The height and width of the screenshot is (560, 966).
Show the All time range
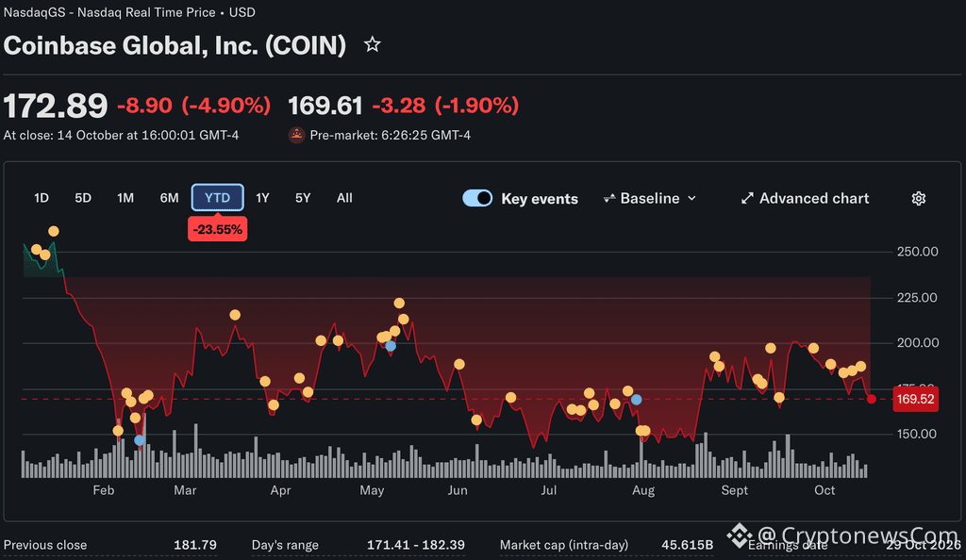[344, 198]
